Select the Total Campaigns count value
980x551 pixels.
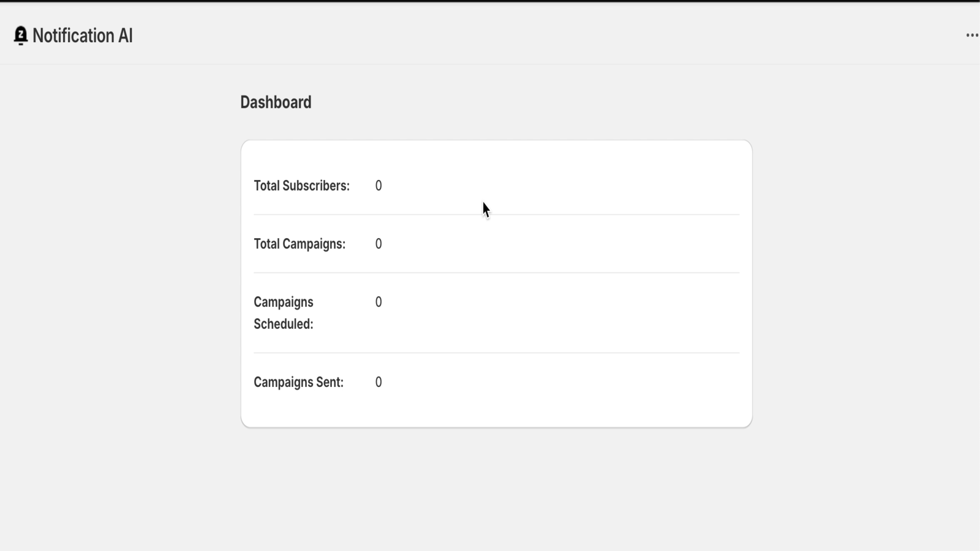[379, 244]
